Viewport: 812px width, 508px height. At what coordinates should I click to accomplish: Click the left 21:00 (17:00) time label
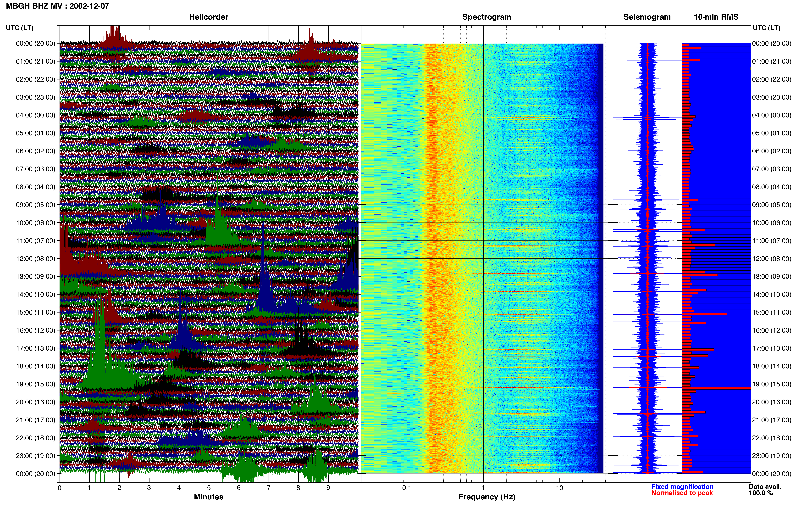coord(35,420)
